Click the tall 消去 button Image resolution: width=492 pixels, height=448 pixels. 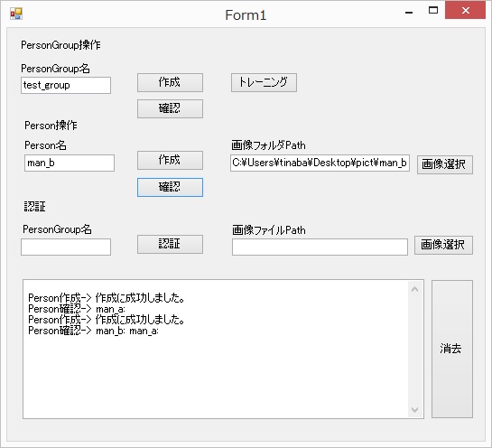(452, 349)
